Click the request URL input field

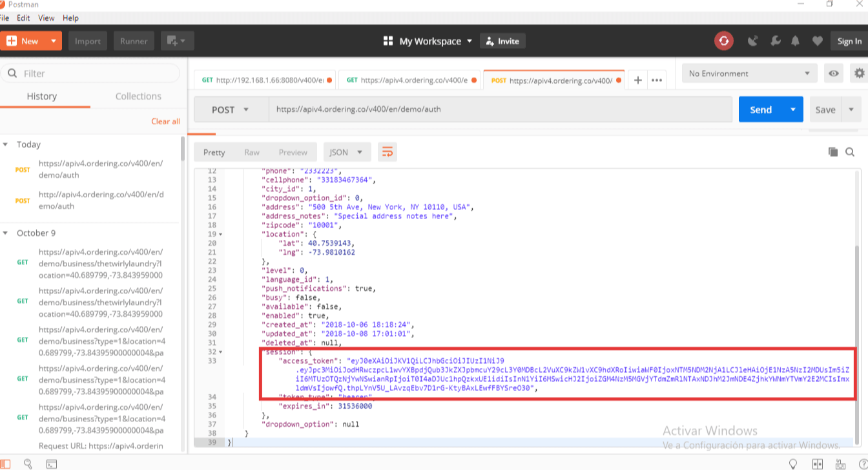[501, 109]
